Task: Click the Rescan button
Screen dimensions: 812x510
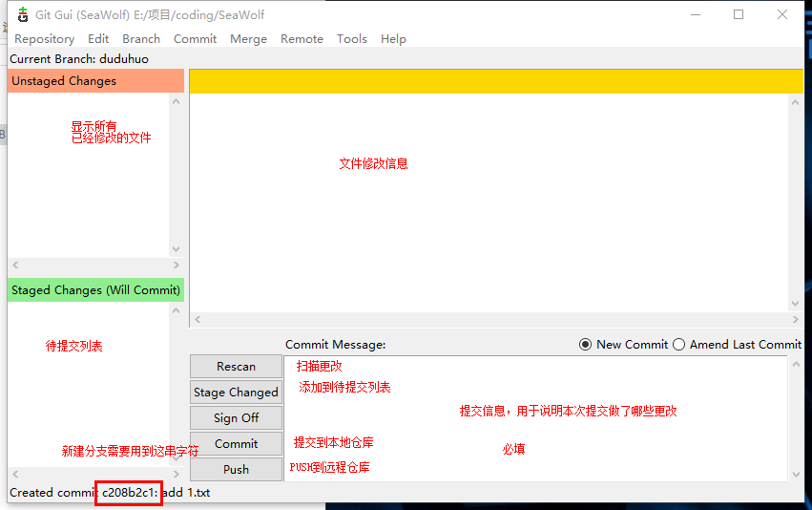Action: (236, 367)
